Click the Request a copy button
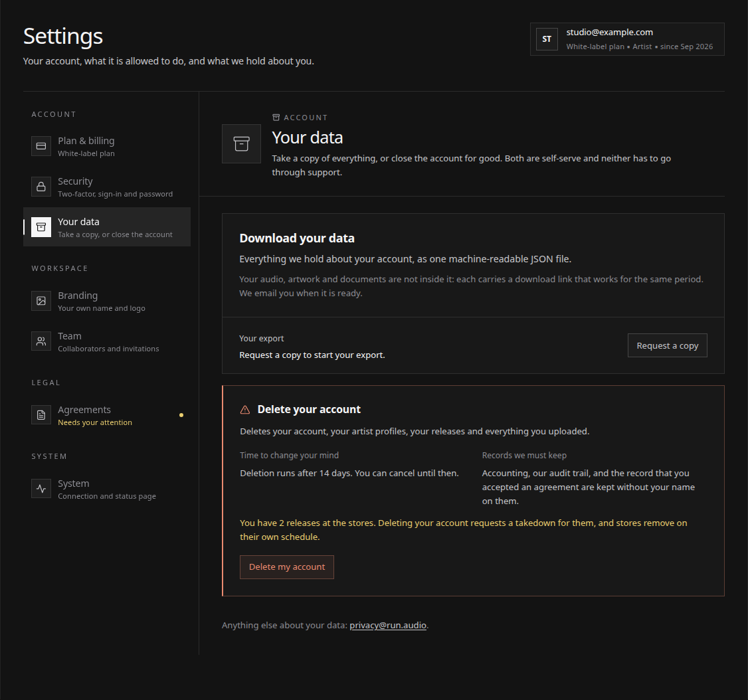Viewport: 748px width, 700px height. click(x=668, y=345)
